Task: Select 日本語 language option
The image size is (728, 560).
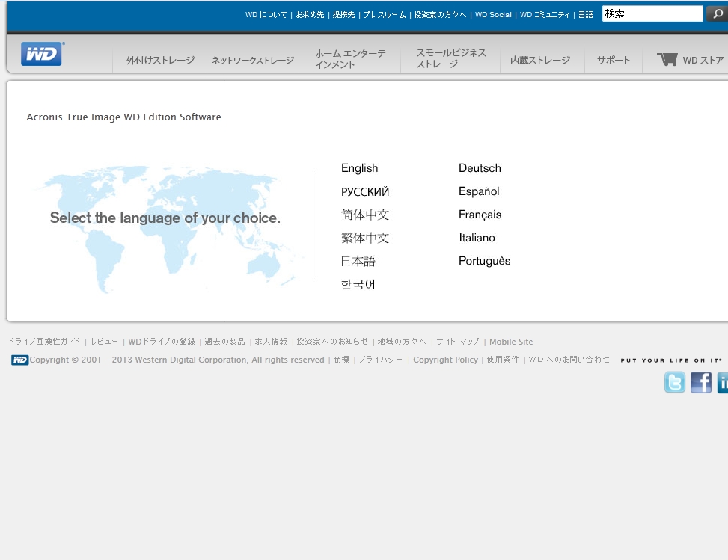Action: coord(358,261)
